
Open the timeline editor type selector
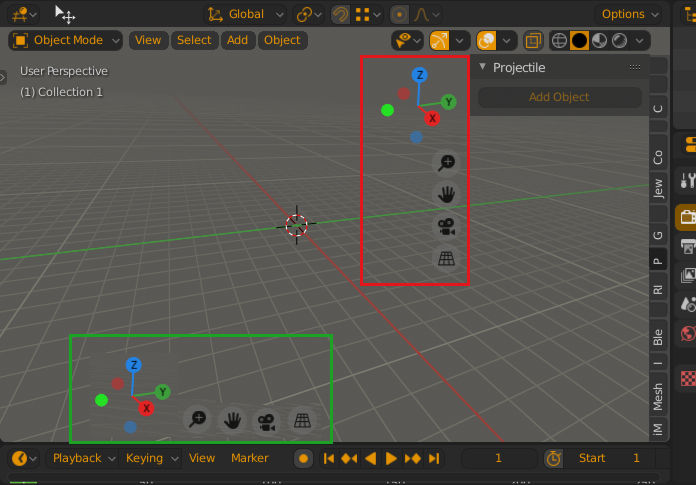(x=24, y=458)
